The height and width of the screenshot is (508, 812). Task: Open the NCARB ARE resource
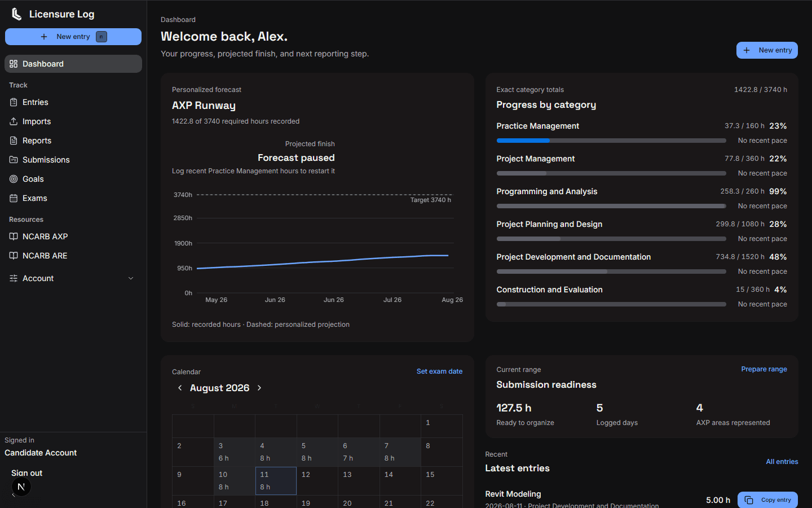[73, 256]
